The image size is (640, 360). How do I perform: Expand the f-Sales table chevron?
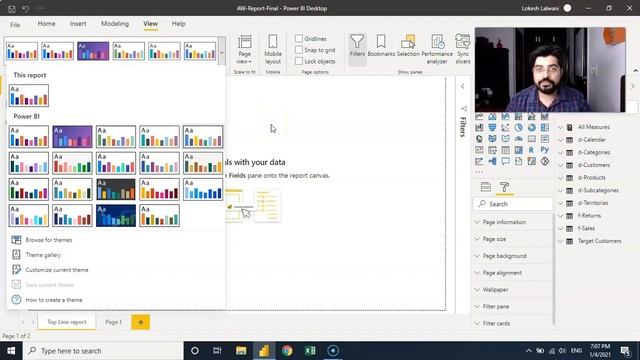coord(560,229)
